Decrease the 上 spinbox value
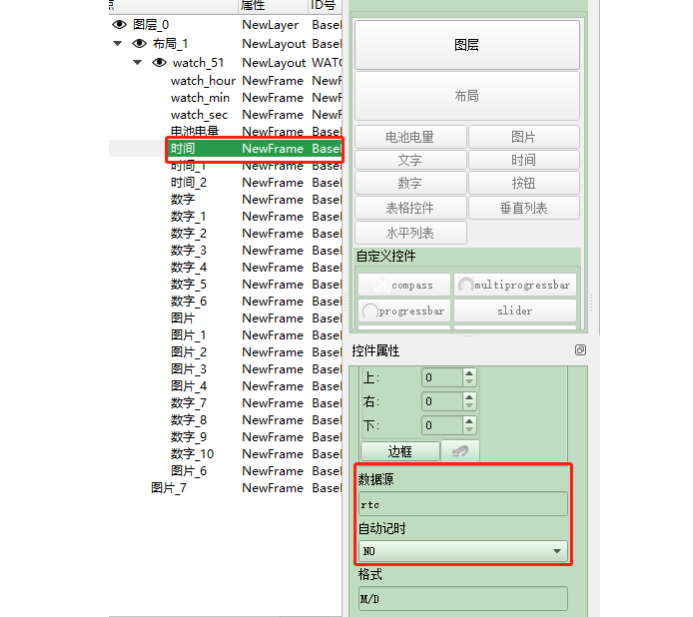 pyautogui.click(x=469, y=382)
